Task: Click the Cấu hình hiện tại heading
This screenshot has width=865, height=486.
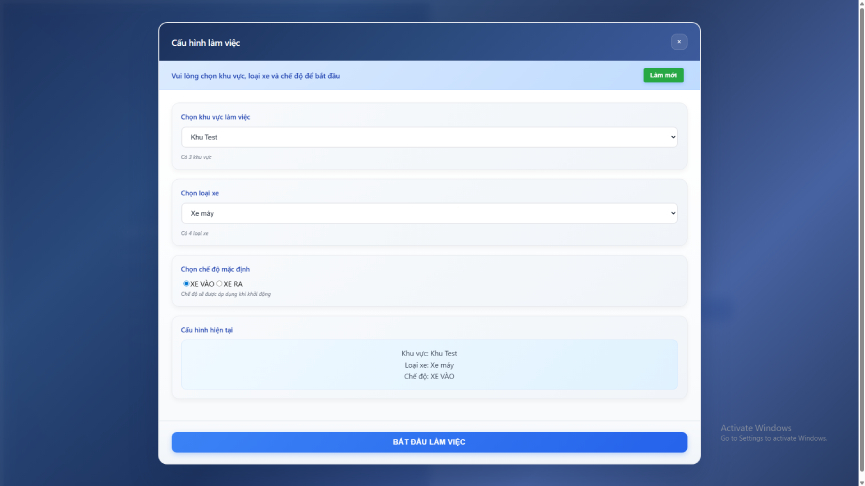Action: 207,330
